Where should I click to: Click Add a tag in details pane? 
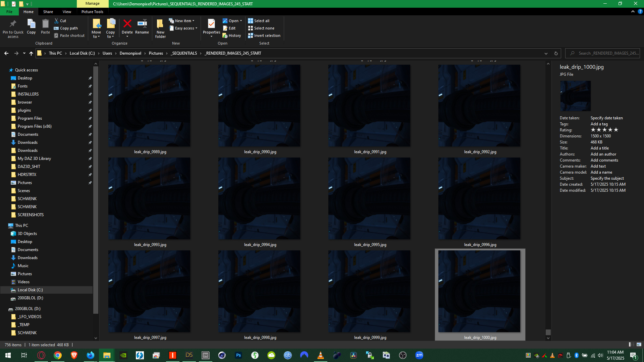599,124
